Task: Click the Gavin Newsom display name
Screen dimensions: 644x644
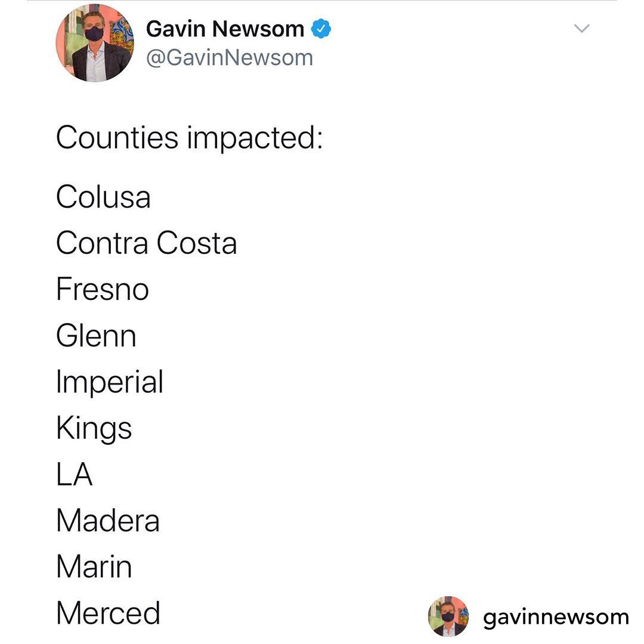Action: coord(225,29)
